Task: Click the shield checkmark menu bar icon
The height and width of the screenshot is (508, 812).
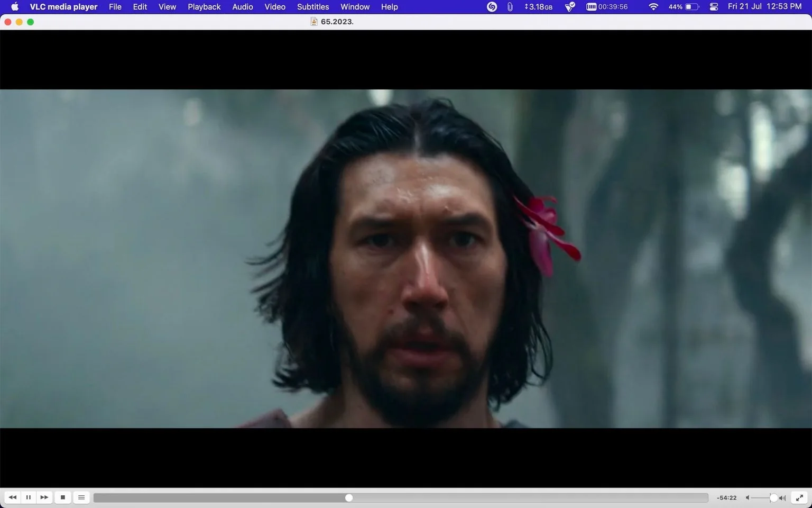Action: click(570, 7)
